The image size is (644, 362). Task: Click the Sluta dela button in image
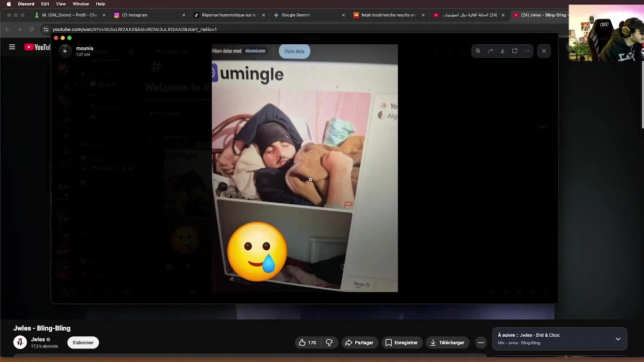[294, 51]
